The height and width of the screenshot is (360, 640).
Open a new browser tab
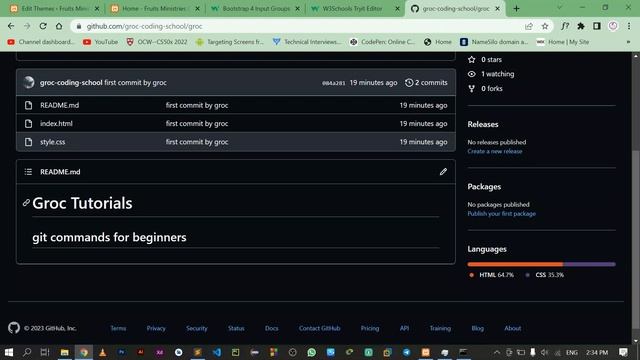point(516,9)
